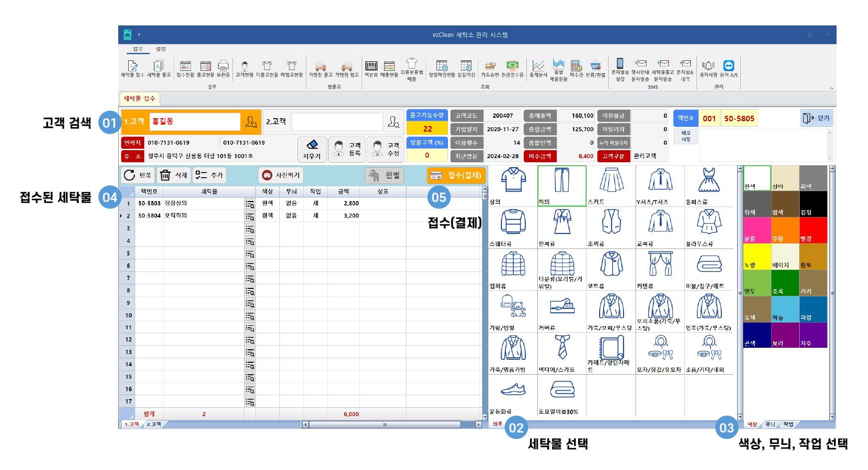Open the 출고현황 report
The height and width of the screenshot is (470, 868).
point(206,69)
